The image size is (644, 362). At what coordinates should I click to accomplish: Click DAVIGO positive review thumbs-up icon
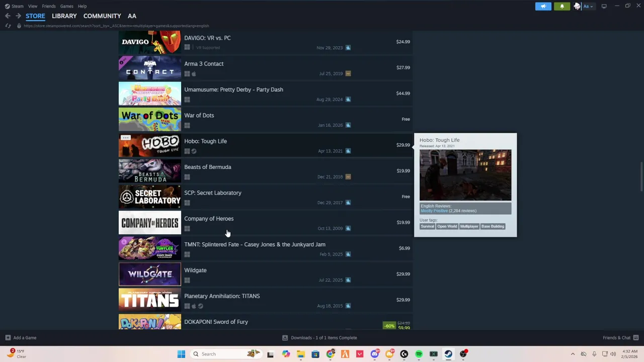[348, 48]
